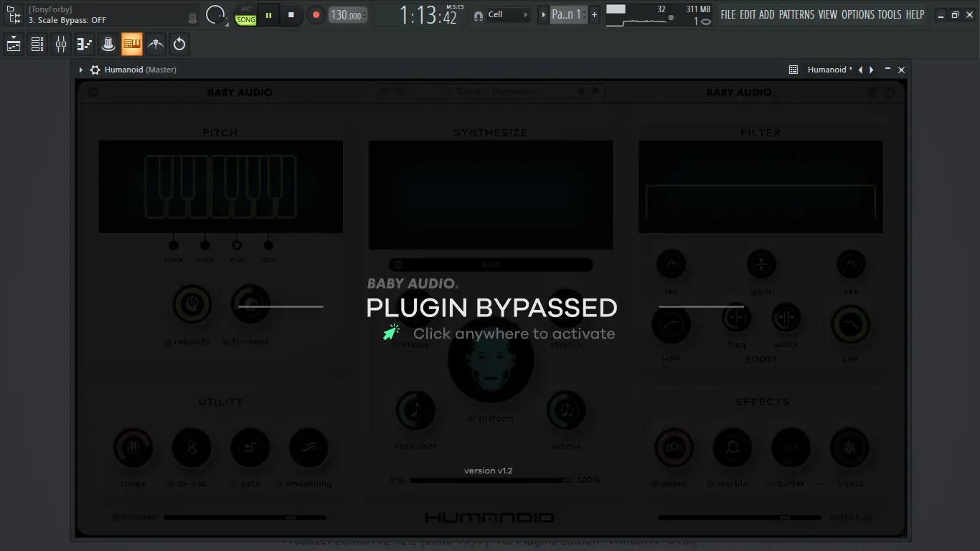Click the de-ess utility knob
Viewport: 980px width, 551px height.
tap(192, 448)
